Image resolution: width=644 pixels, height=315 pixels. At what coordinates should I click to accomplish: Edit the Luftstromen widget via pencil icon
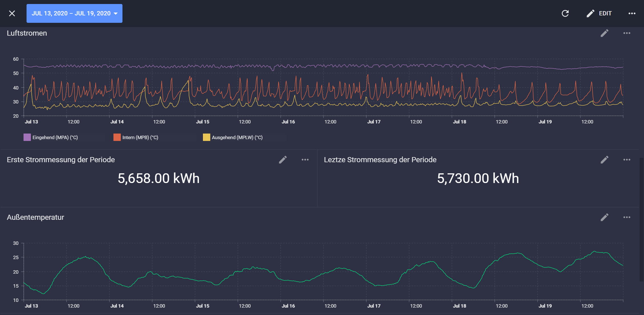604,33
